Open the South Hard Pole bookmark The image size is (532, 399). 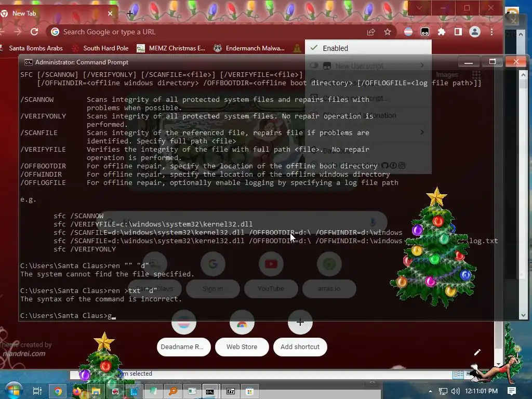click(x=100, y=48)
